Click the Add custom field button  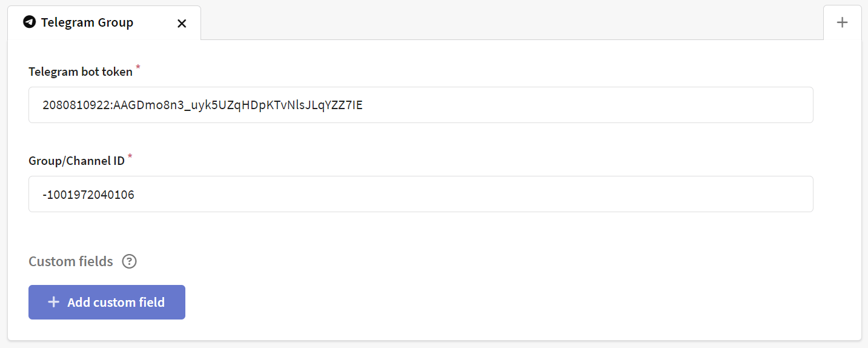point(107,302)
